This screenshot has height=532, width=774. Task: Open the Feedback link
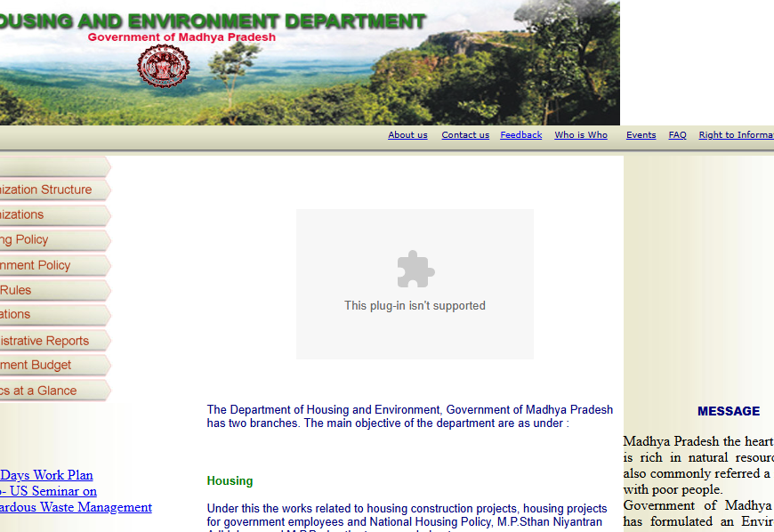pyautogui.click(x=520, y=135)
